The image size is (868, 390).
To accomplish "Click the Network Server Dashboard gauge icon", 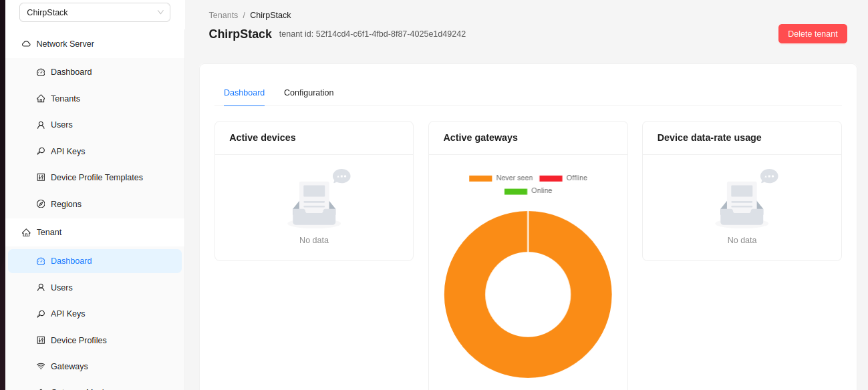I will [x=41, y=72].
